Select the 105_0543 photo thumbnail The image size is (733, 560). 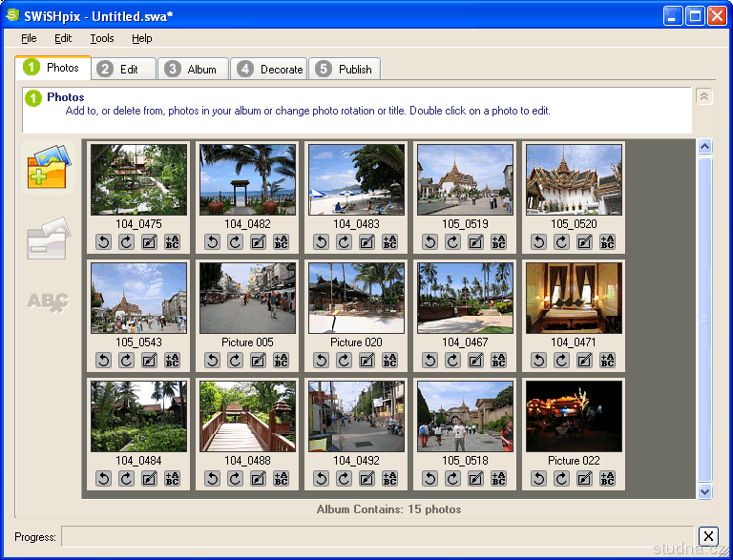coord(139,298)
